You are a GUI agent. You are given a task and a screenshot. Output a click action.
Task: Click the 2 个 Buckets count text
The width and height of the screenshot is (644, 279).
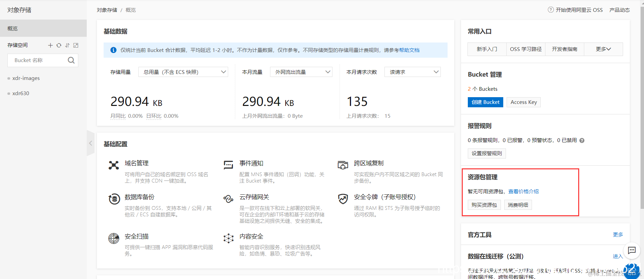483,89
